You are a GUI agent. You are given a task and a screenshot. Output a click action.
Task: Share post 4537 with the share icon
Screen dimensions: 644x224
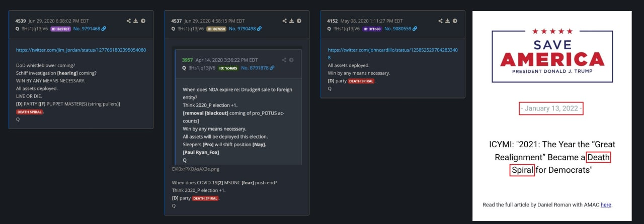tap(285, 21)
